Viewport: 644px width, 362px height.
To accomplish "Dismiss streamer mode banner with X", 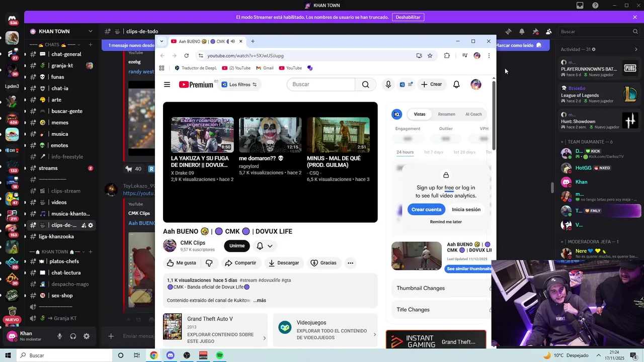I will click(635, 17).
